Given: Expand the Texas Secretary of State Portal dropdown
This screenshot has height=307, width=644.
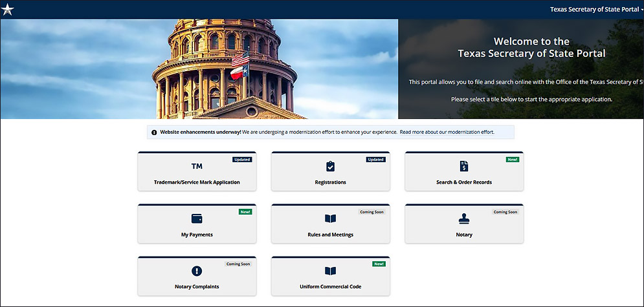Looking at the screenshot, I should (595, 9).
